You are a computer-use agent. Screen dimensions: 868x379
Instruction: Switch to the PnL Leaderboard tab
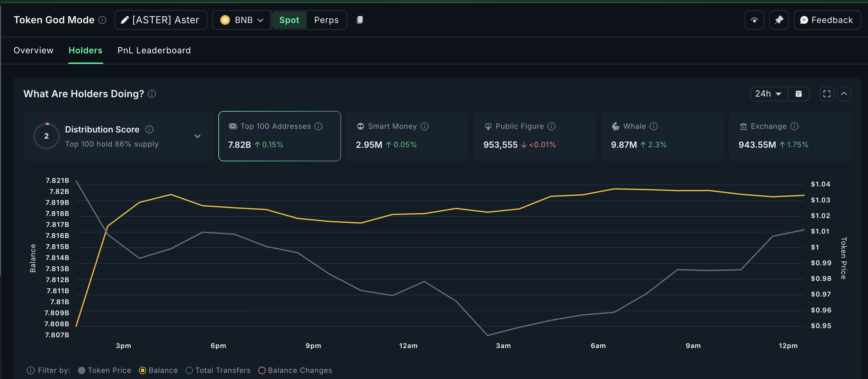tap(154, 51)
